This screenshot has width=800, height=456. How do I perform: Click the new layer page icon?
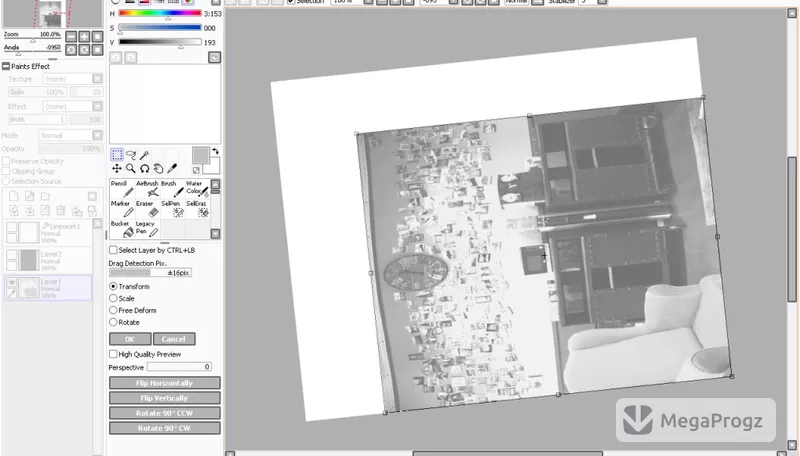point(14,196)
